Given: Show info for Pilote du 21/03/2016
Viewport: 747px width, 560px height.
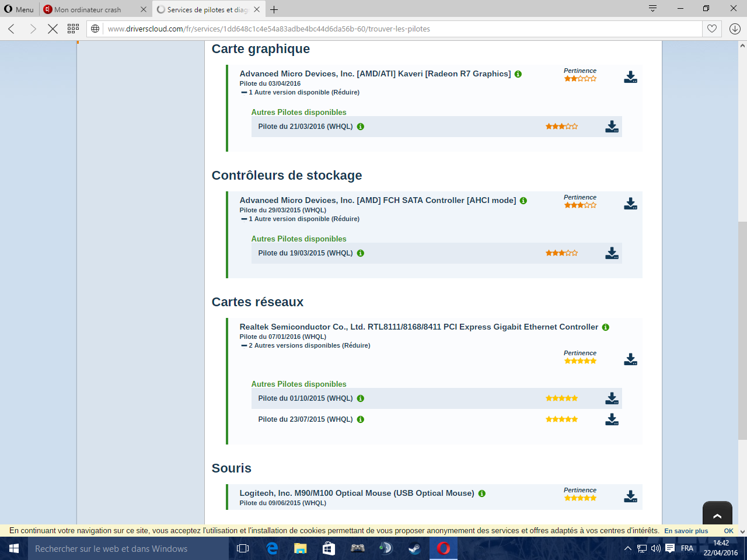Looking at the screenshot, I should 361,127.
